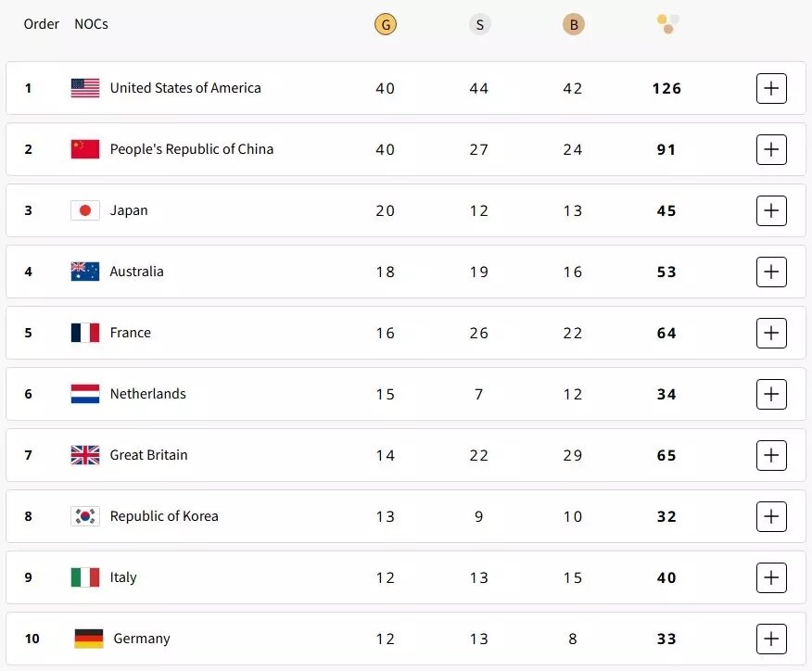
Task: Click the United States flag icon
Action: [x=85, y=88]
